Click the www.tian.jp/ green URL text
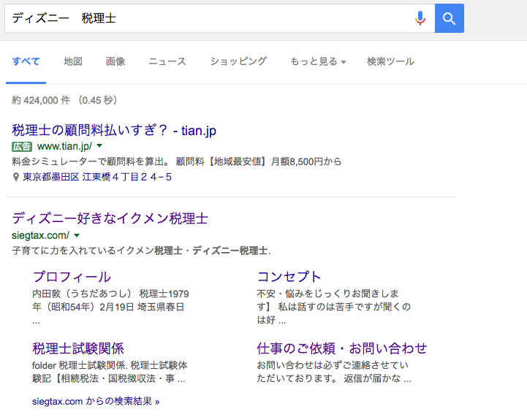Viewport: 527px width, 420px height. [64, 147]
